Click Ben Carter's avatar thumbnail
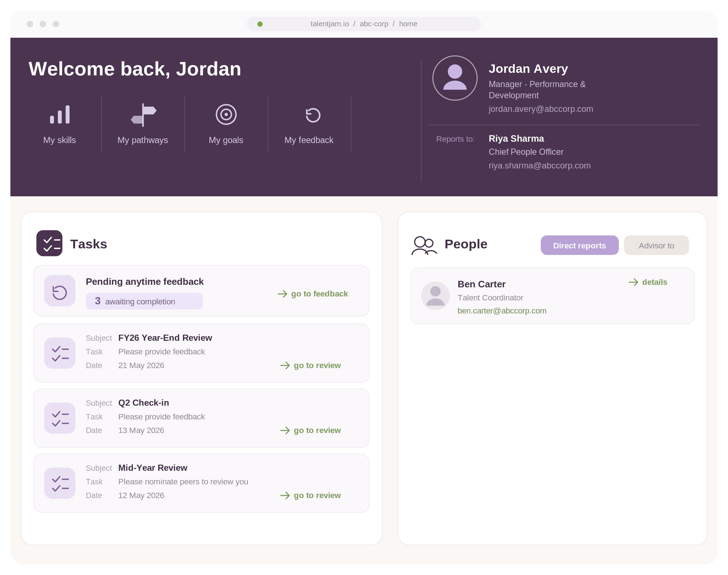728x575 pixels. (x=435, y=296)
